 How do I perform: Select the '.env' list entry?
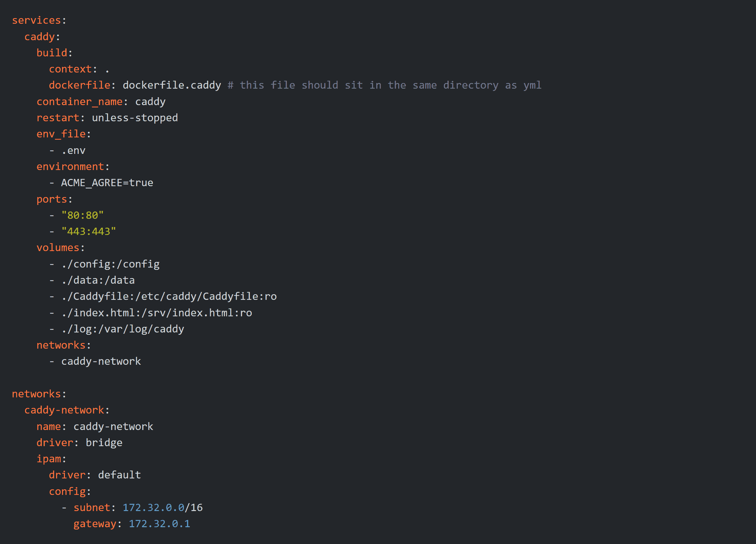pyautogui.click(x=73, y=150)
